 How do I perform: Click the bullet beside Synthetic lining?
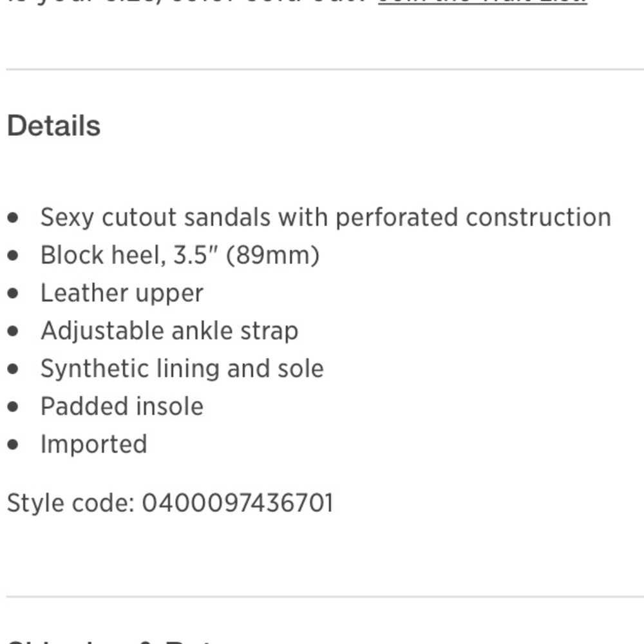(x=14, y=369)
